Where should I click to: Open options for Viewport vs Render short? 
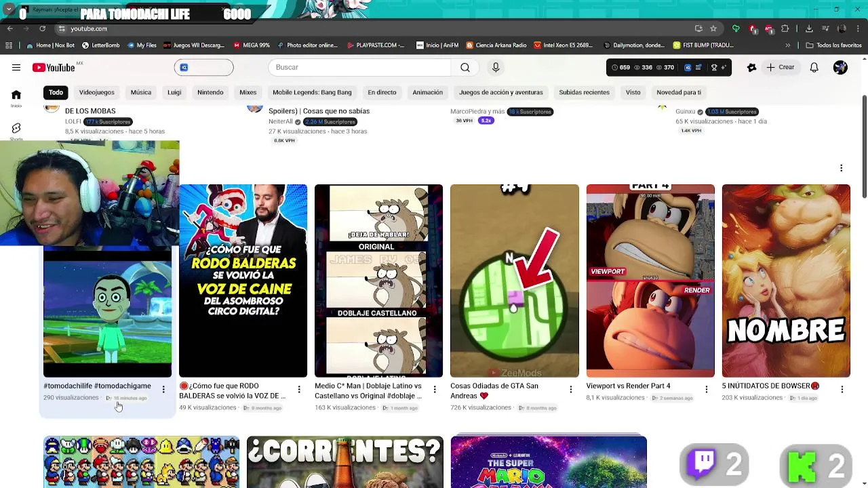click(x=706, y=389)
